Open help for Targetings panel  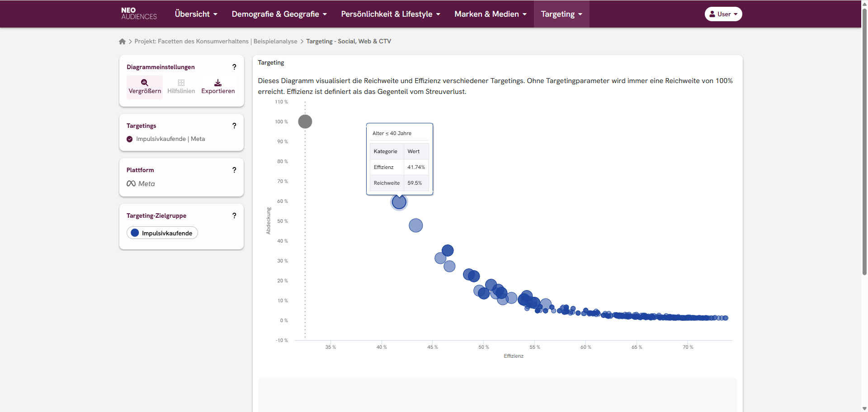pyautogui.click(x=234, y=126)
